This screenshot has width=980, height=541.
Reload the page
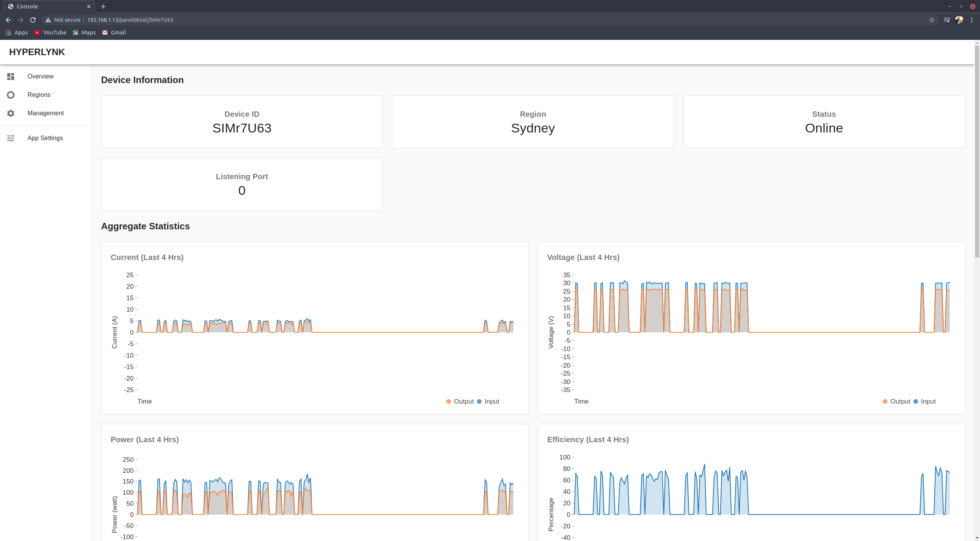tap(33, 20)
